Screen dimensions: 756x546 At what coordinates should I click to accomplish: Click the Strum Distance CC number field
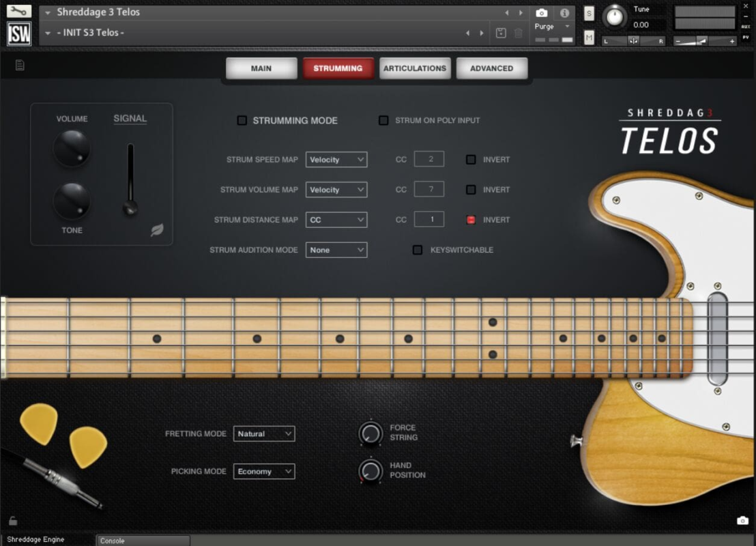428,220
